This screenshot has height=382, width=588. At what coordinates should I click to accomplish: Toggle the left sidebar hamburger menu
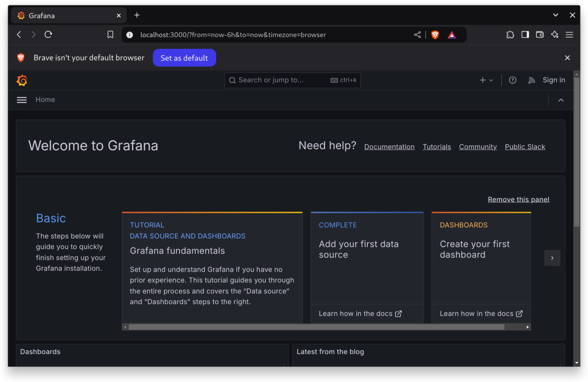pyautogui.click(x=21, y=99)
